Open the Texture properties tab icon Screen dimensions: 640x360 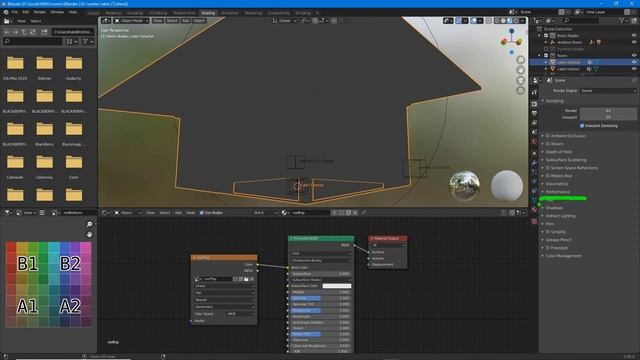click(x=534, y=221)
